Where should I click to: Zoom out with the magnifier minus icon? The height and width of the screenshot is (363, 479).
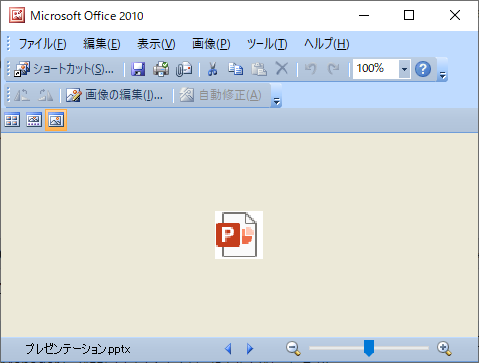[293, 349]
